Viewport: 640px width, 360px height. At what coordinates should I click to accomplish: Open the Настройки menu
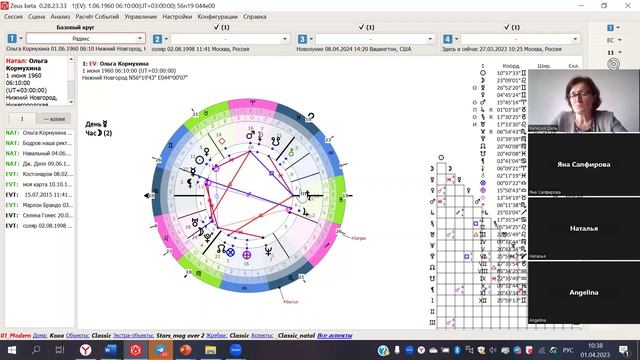click(177, 17)
